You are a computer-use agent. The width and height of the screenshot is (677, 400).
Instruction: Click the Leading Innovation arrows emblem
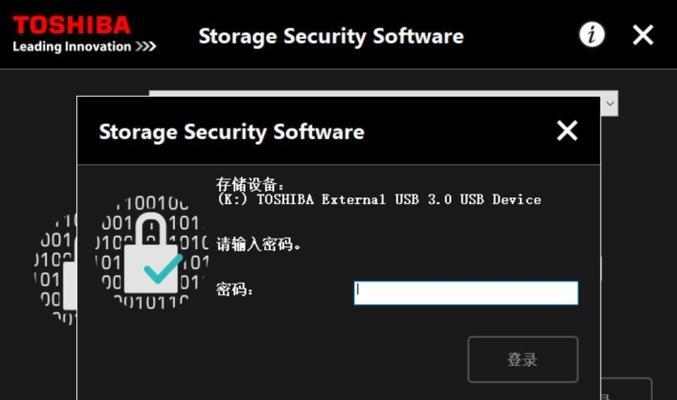click(146, 46)
